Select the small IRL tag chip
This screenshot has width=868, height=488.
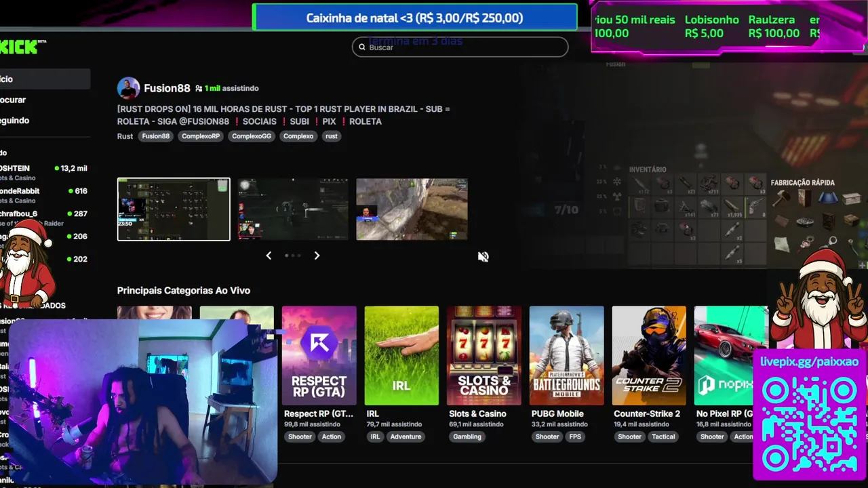375,436
